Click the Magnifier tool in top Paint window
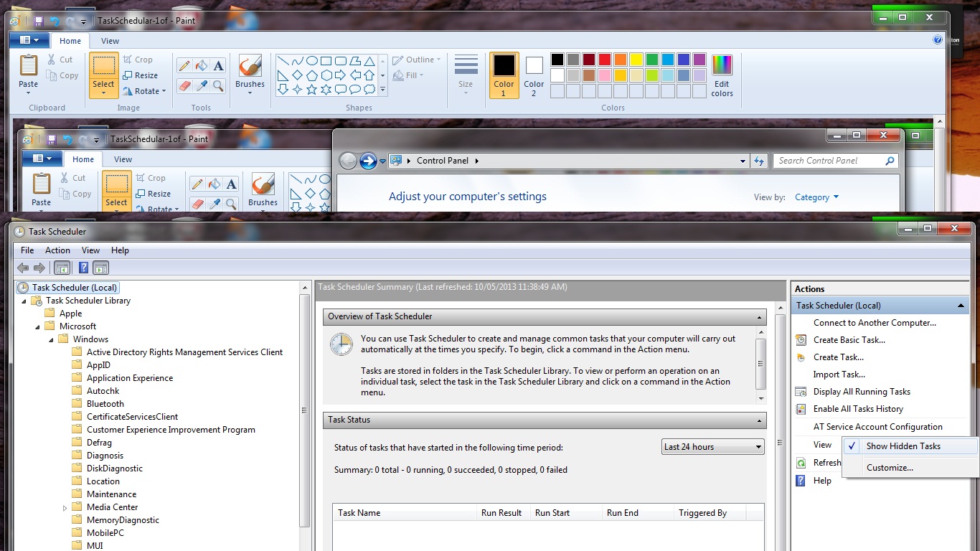Image resolution: width=980 pixels, height=551 pixels. 219,86
